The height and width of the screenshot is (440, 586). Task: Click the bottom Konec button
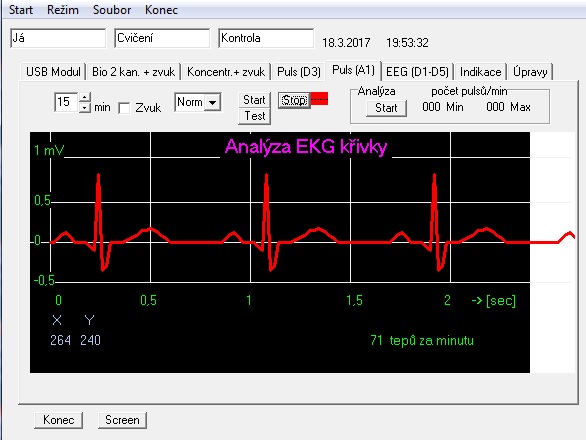[59, 420]
